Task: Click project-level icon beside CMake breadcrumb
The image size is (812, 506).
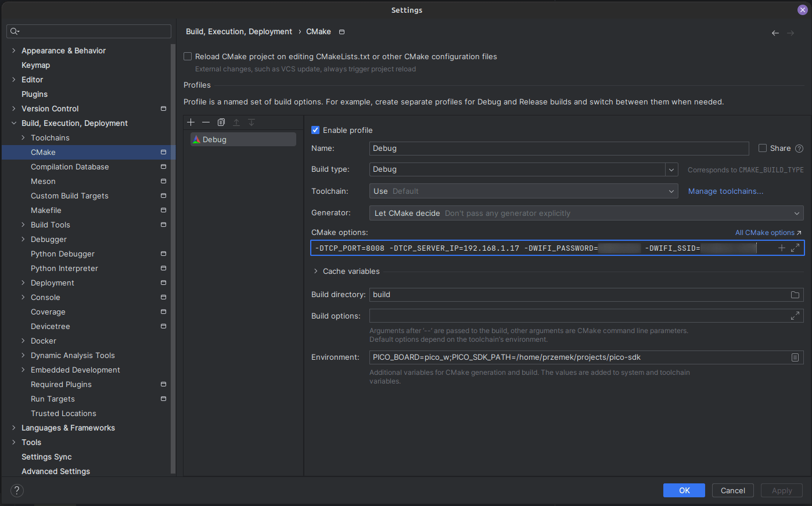Action: [342, 32]
